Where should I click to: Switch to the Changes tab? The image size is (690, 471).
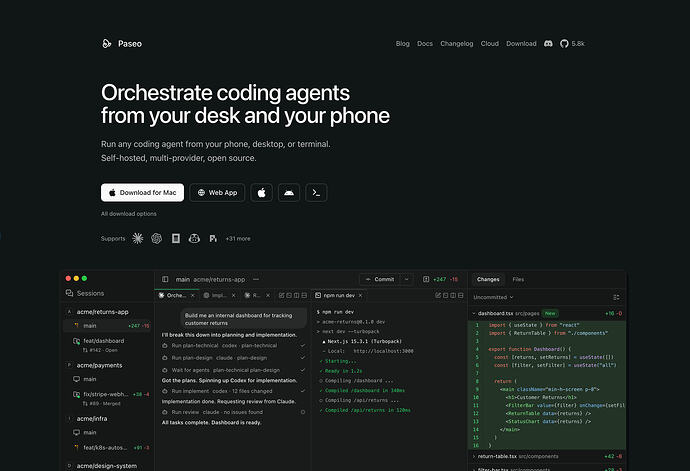(x=488, y=280)
